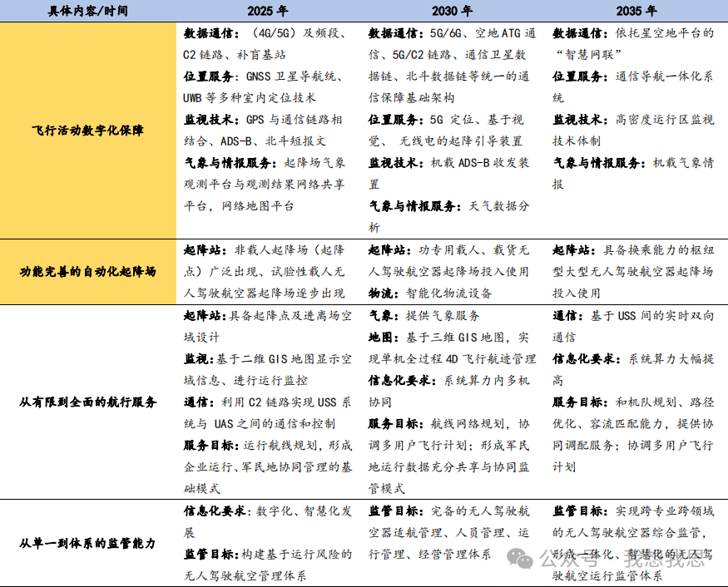The height and width of the screenshot is (587, 728).
Task: Click the row label "从单一到体系的监管能力"
Action: pos(87,543)
